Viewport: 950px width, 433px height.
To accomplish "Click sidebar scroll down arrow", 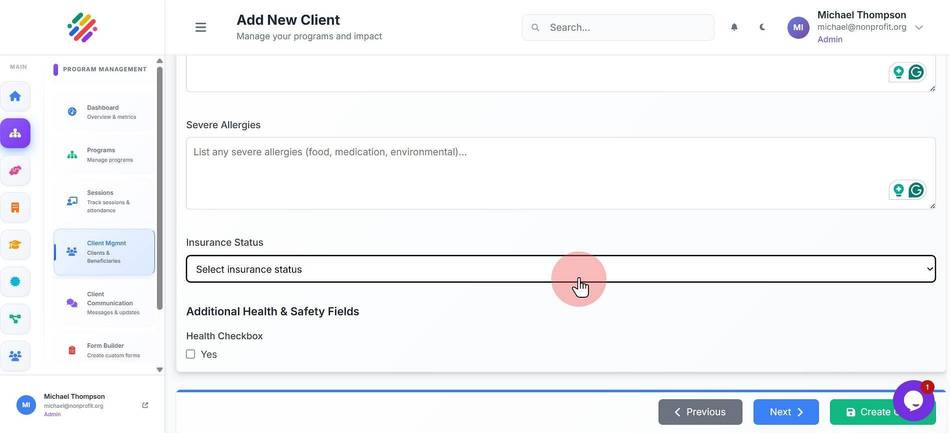I will [x=159, y=369].
